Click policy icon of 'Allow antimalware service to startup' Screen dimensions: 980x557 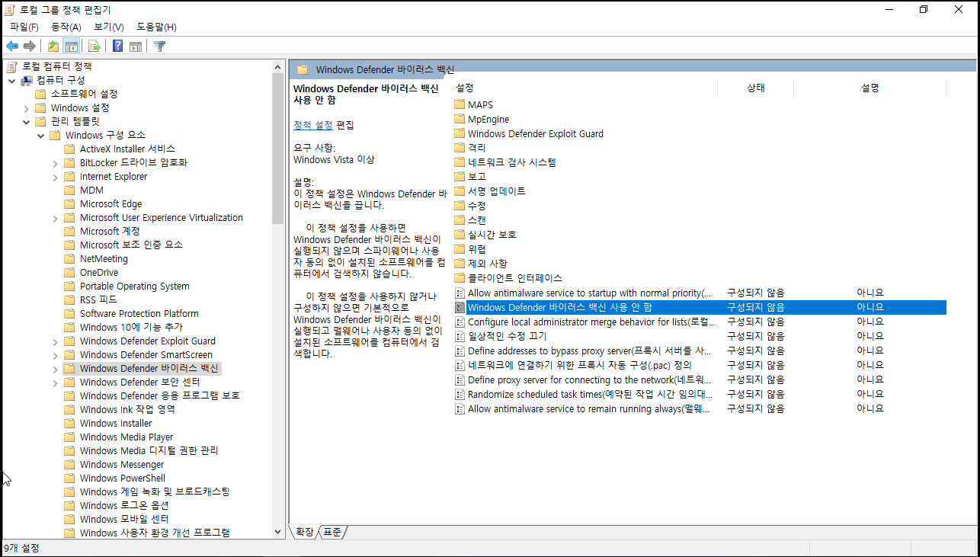(x=460, y=293)
